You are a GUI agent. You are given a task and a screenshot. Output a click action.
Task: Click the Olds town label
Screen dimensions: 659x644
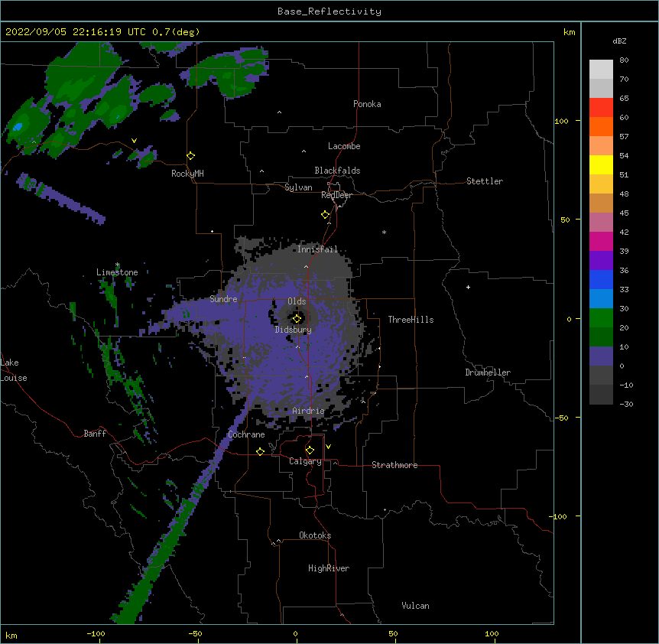coord(297,301)
